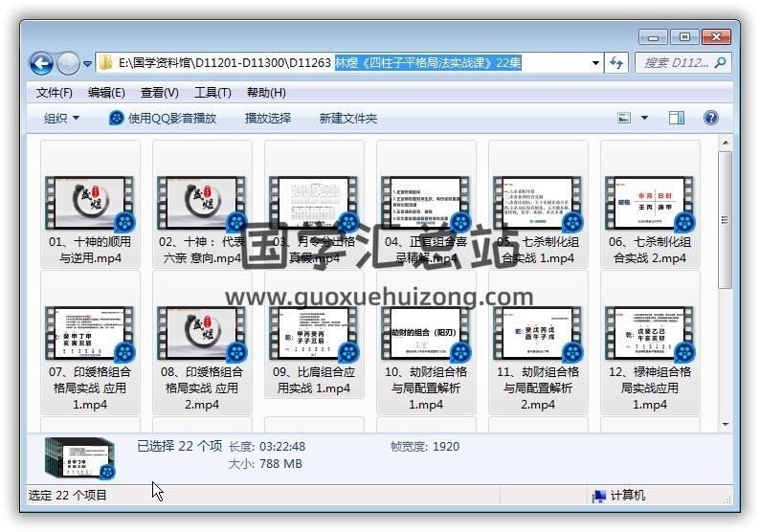Click the Forward navigation arrow button
This screenshot has height=532, width=760.
68,64
